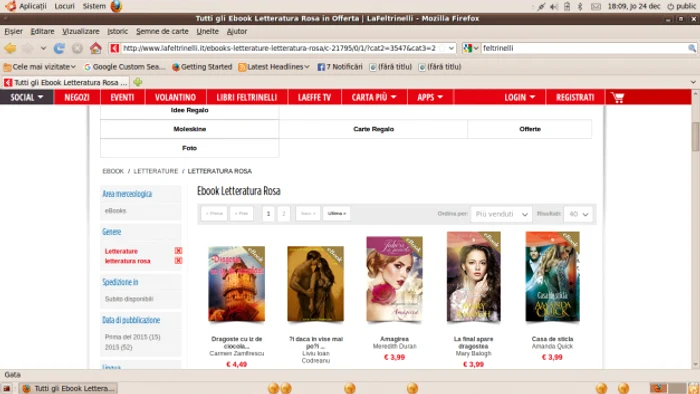
Task: Open the Vizualizare menu
Action: pyautogui.click(x=81, y=31)
